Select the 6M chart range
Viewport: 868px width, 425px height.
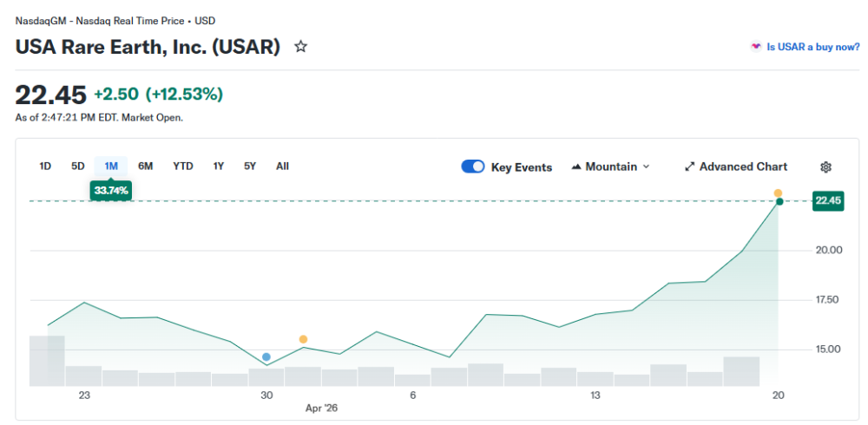pos(145,166)
